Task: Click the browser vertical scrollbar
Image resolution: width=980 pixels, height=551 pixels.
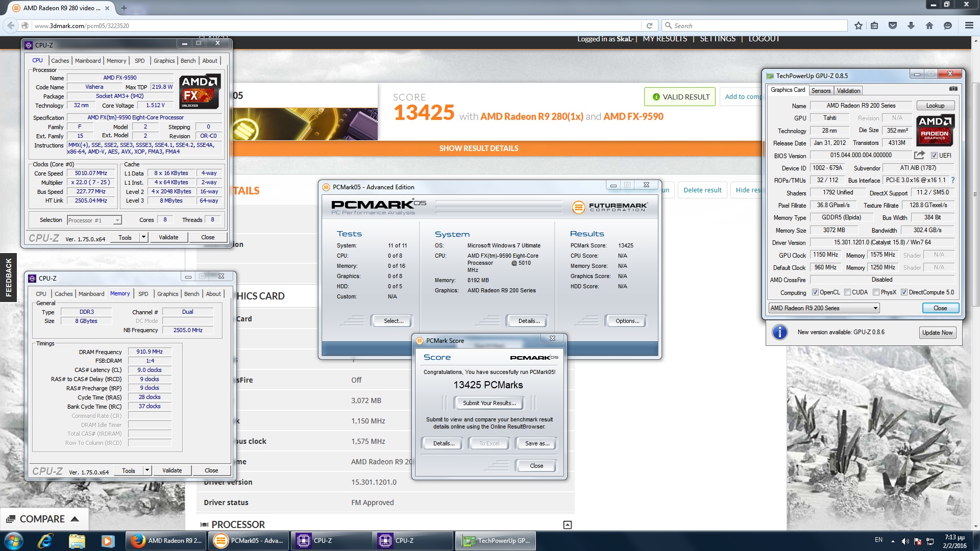Action: point(975,194)
